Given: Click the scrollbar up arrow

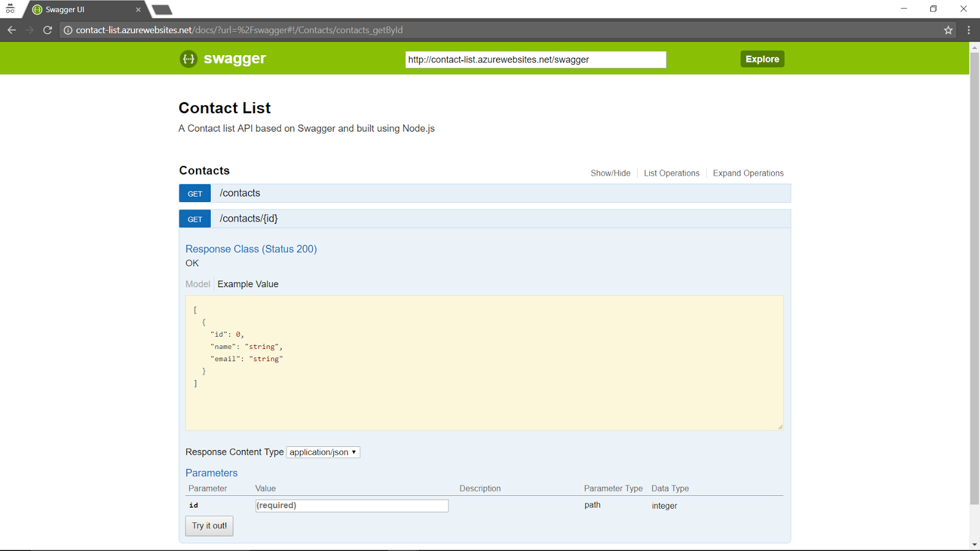Looking at the screenshot, I should pyautogui.click(x=974, y=47).
